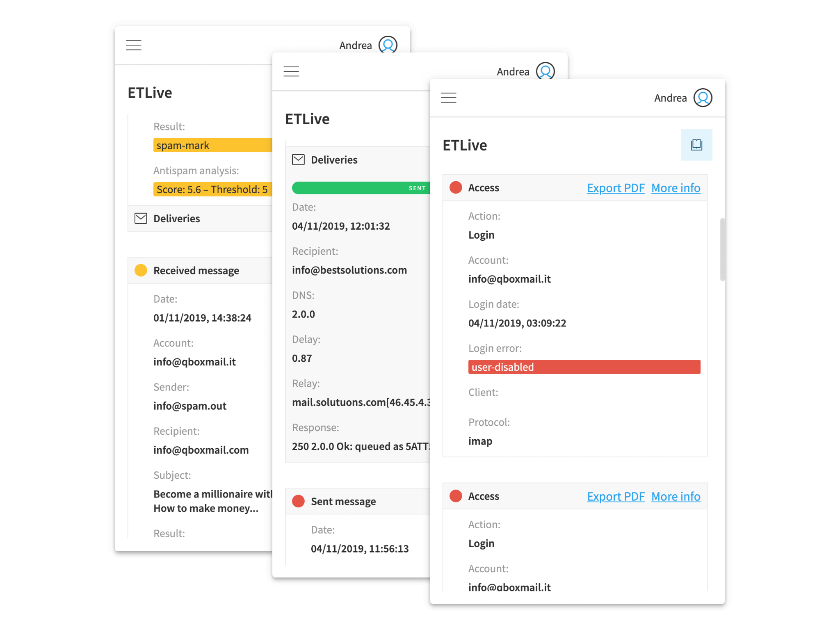Export PDF for the second Access entry
This screenshot has height=630, width=840.
click(x=616, y=496)
